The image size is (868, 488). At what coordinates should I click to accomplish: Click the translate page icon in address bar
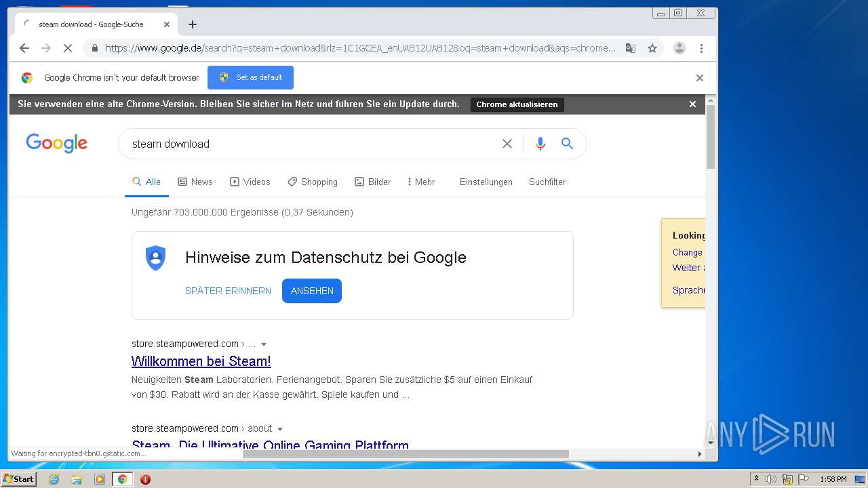coord(631,48)
